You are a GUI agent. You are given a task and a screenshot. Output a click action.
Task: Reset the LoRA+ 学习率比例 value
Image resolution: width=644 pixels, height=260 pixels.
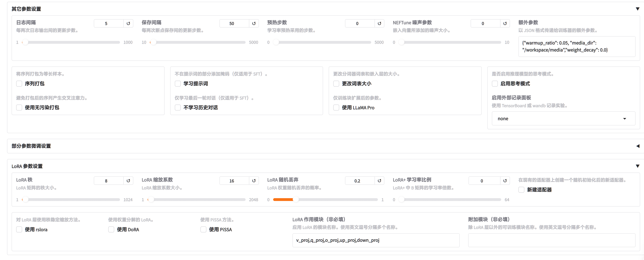(x=505, y=181)
